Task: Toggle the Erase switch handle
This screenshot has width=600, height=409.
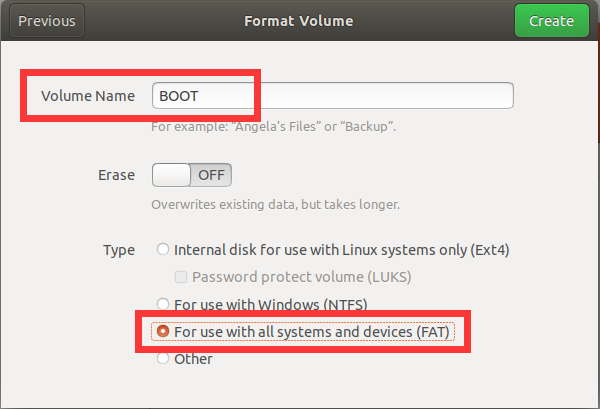Action: tap(171, 175)
